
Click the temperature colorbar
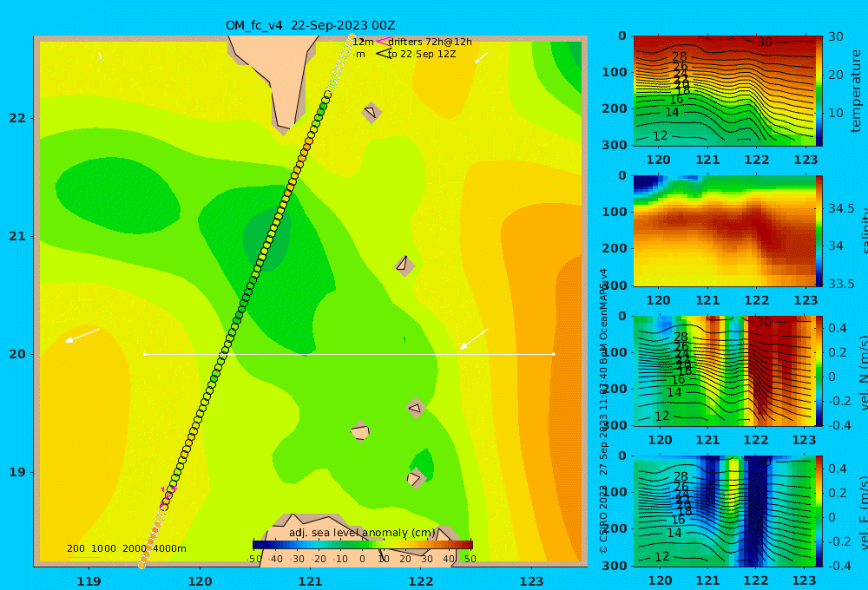[819, 91]
